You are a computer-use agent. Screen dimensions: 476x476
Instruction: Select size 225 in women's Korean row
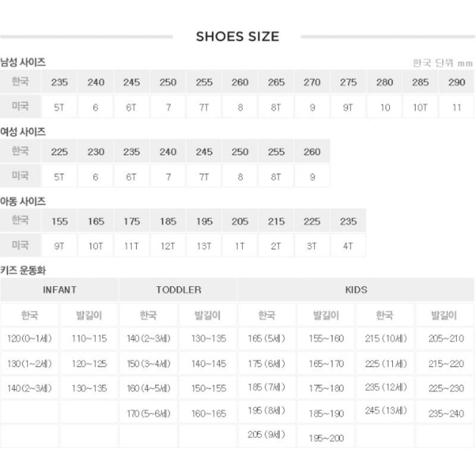click(59, 152)
